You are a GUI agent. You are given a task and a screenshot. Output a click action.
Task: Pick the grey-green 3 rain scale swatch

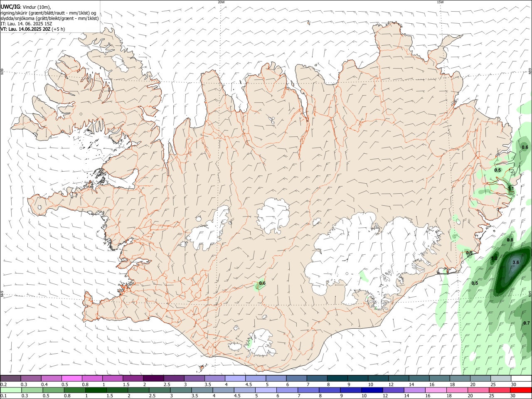(180, 390)
